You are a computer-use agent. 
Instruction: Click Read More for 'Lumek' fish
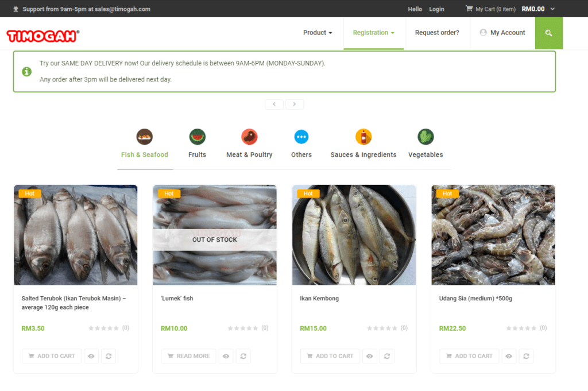click(x=188, y=356)
